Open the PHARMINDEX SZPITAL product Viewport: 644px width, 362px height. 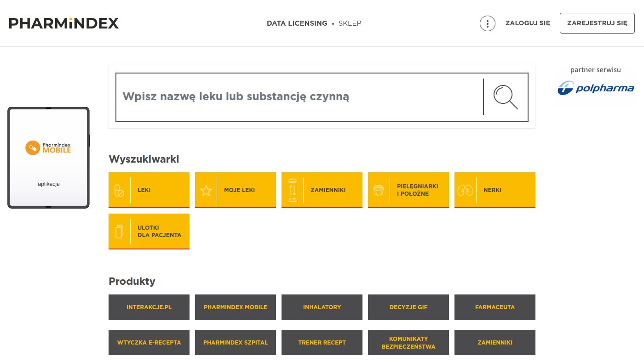tap(236, 342)
